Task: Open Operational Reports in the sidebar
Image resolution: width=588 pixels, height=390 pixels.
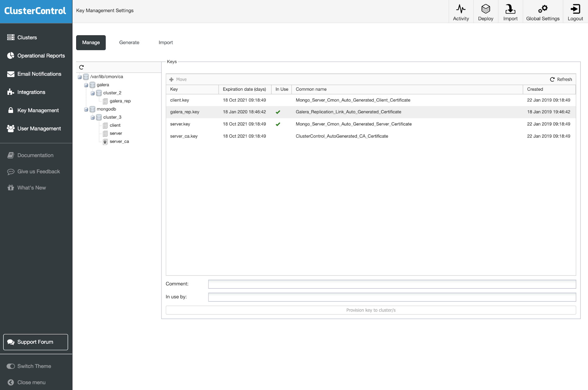Action: 36,56
